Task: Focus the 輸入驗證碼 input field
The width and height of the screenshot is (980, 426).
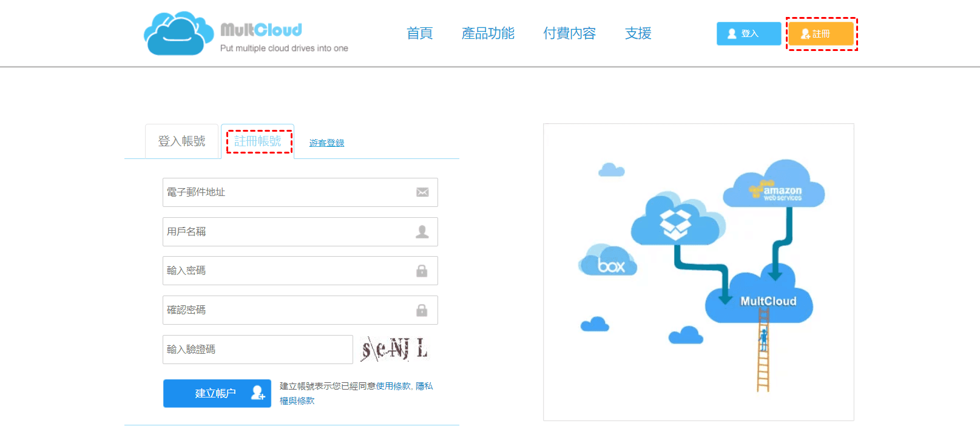Action: click(258, 350)
